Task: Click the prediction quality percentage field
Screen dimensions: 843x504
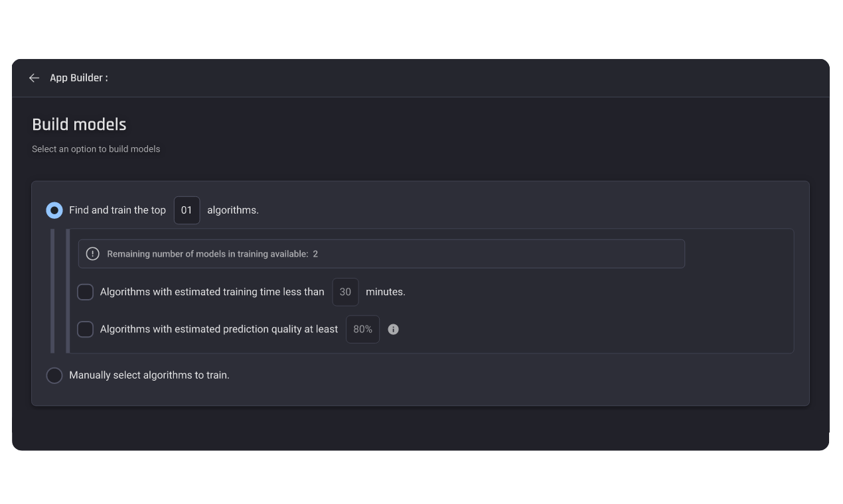Action: point(362,329)
